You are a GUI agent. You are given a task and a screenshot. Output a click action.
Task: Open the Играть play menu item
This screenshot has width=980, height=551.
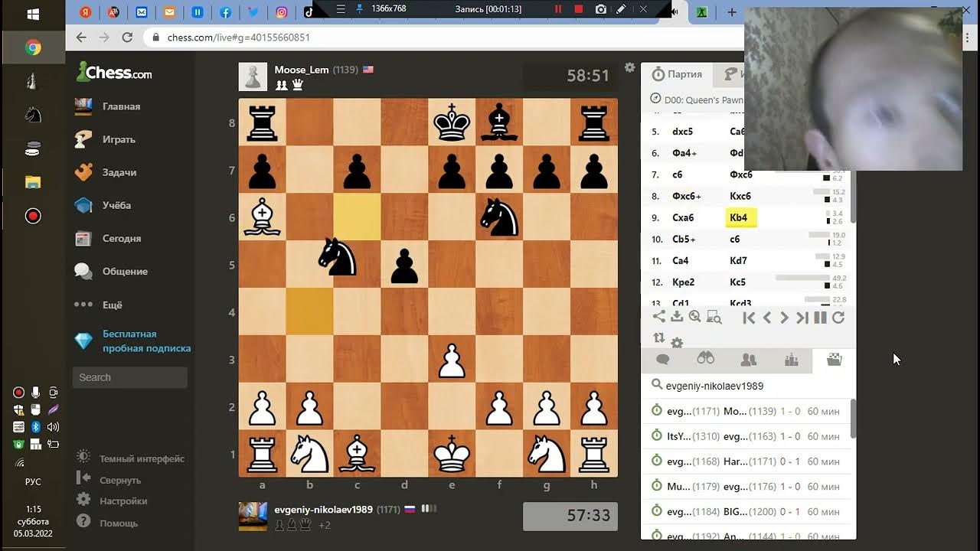(105, 139)
